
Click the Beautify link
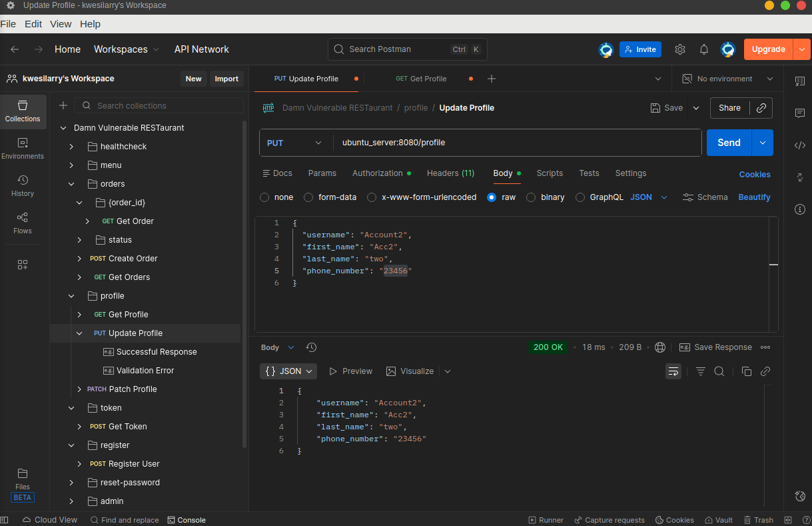pos(754,197)
